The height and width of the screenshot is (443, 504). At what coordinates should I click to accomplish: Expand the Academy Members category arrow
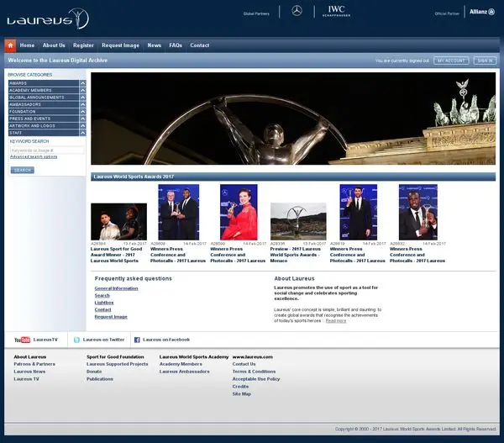click(x=82, y=90)
